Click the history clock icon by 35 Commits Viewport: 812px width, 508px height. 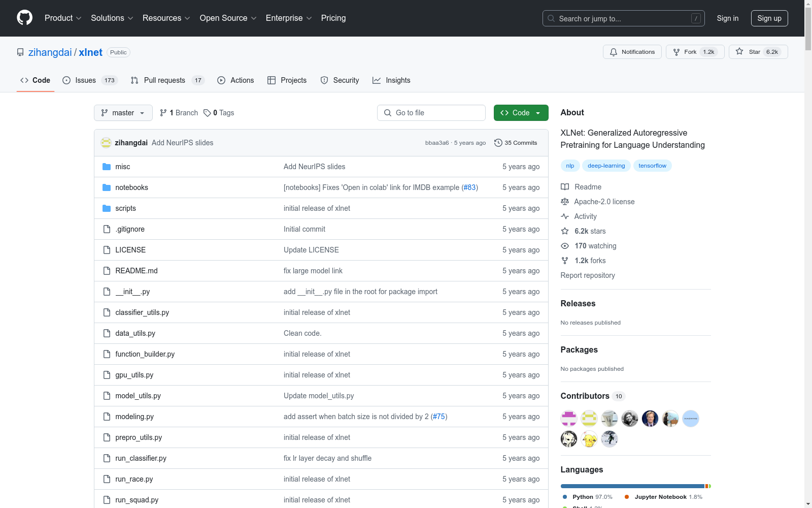coord(498,143)
